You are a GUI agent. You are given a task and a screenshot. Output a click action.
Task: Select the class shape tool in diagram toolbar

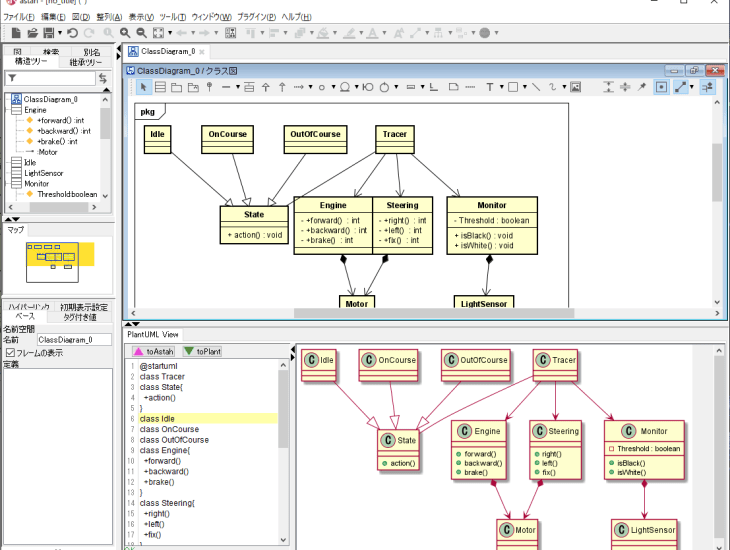[160, 87]
